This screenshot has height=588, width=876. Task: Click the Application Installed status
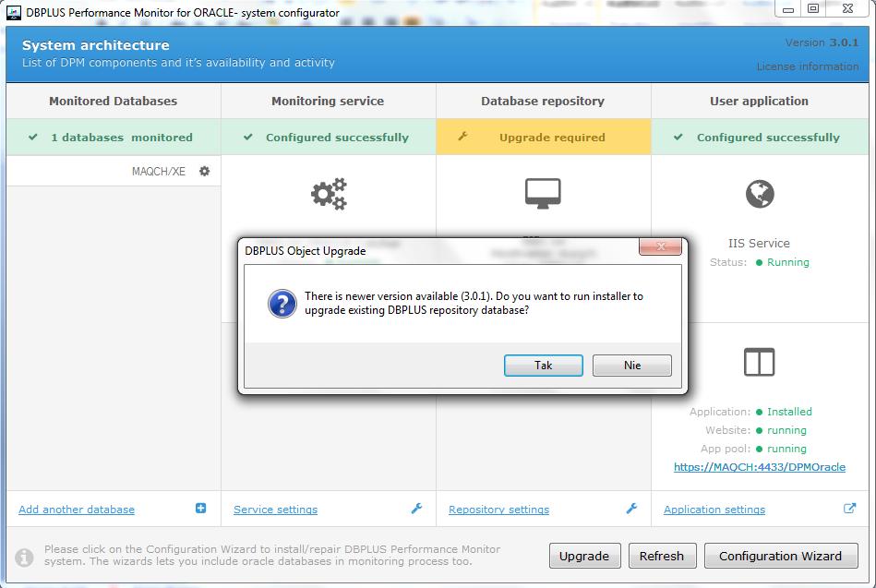(789, 412)
